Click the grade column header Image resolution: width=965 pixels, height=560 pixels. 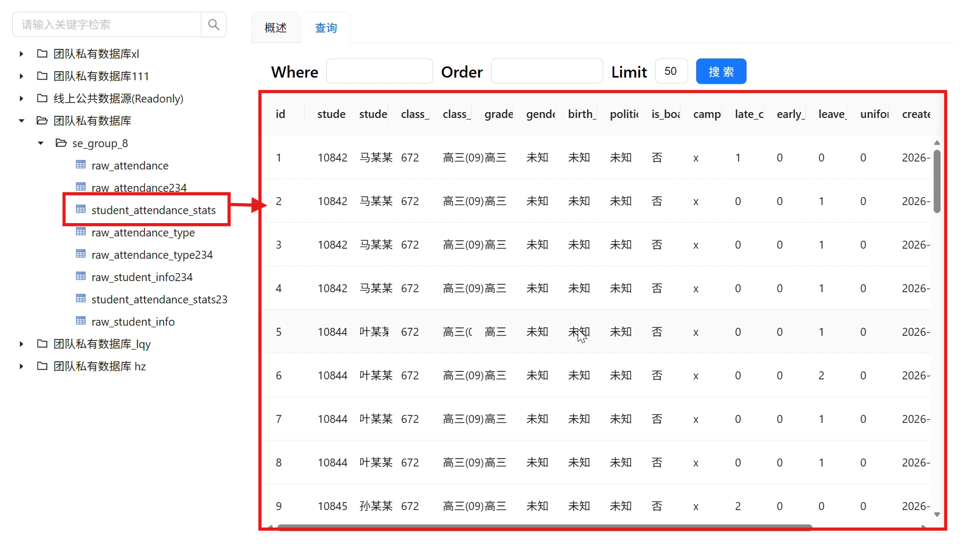(498, 114)
